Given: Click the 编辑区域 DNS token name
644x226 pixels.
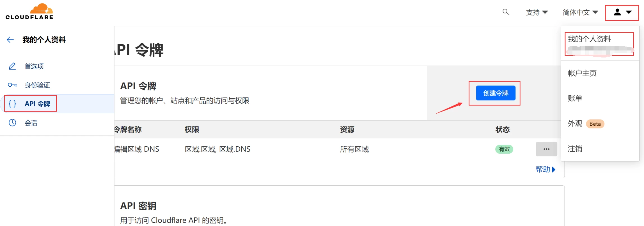Looking at the screenshot, I should pos(137,149).
